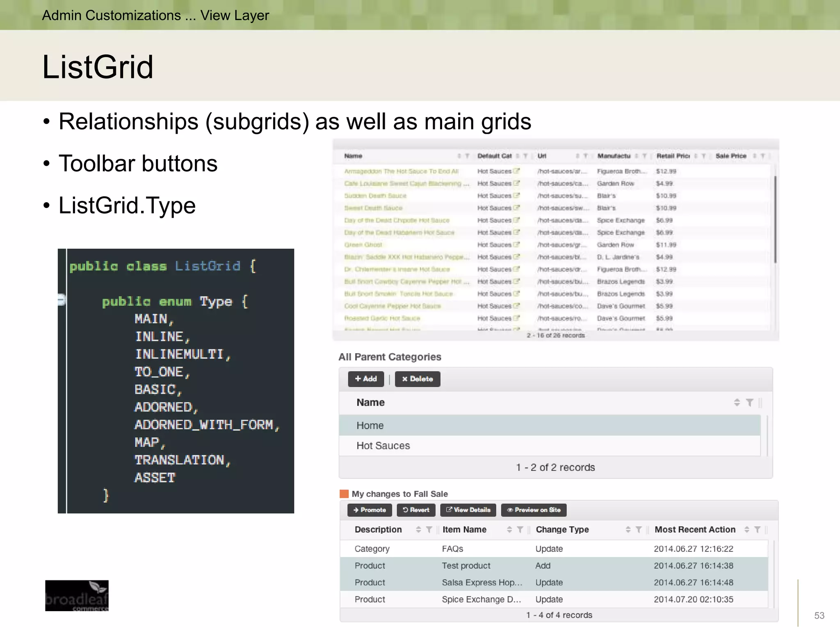Click the Add button under All Parent Categories

point(366,379)
